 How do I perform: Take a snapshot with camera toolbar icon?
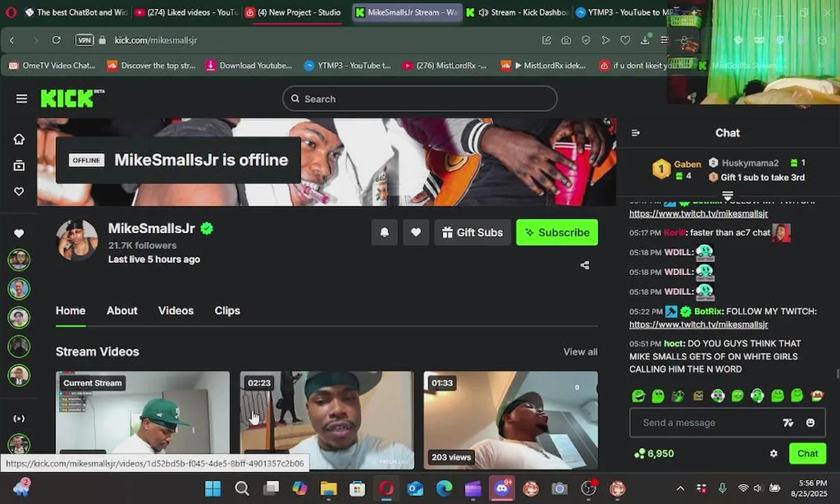566,41
